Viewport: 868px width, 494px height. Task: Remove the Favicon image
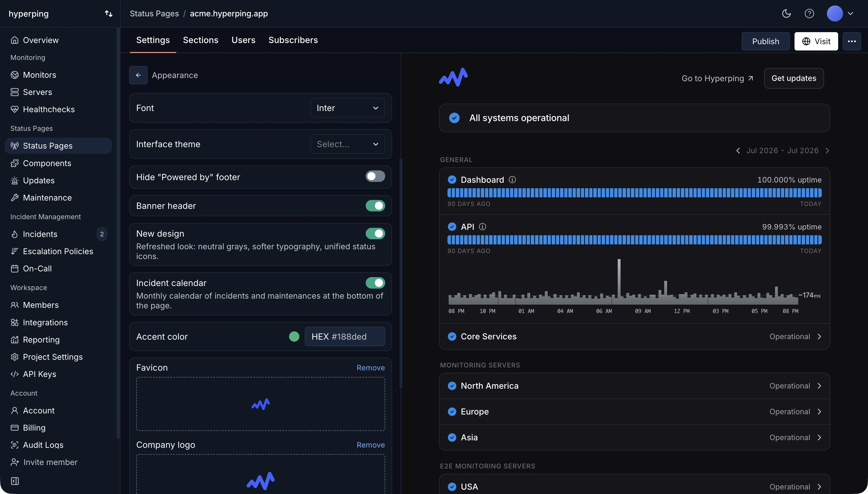tap(371, 368)
